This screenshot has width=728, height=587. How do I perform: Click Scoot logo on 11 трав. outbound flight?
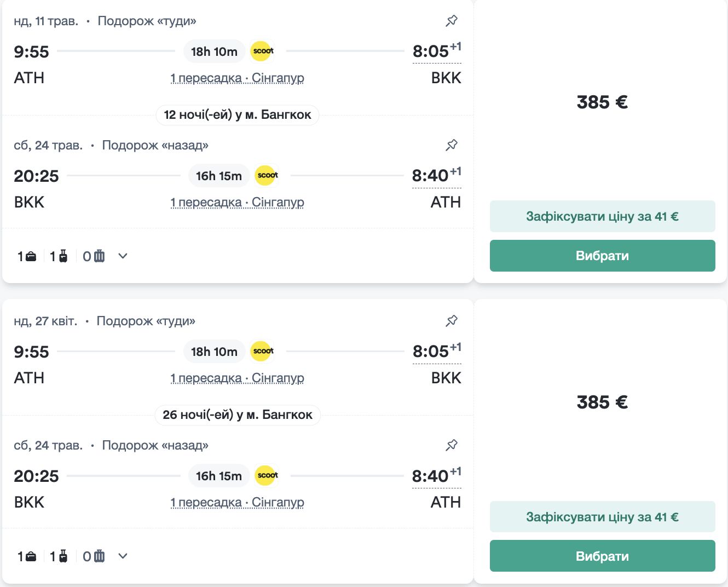tap(263, 51)
